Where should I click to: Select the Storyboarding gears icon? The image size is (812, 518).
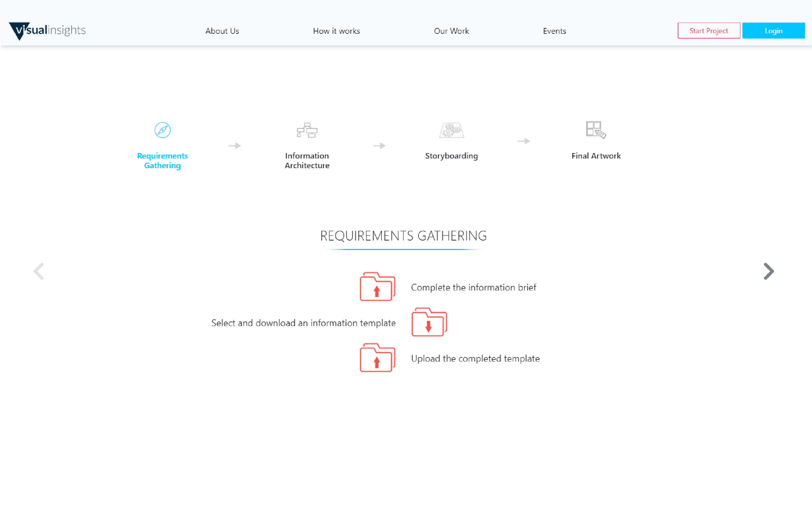pos(452,130)
